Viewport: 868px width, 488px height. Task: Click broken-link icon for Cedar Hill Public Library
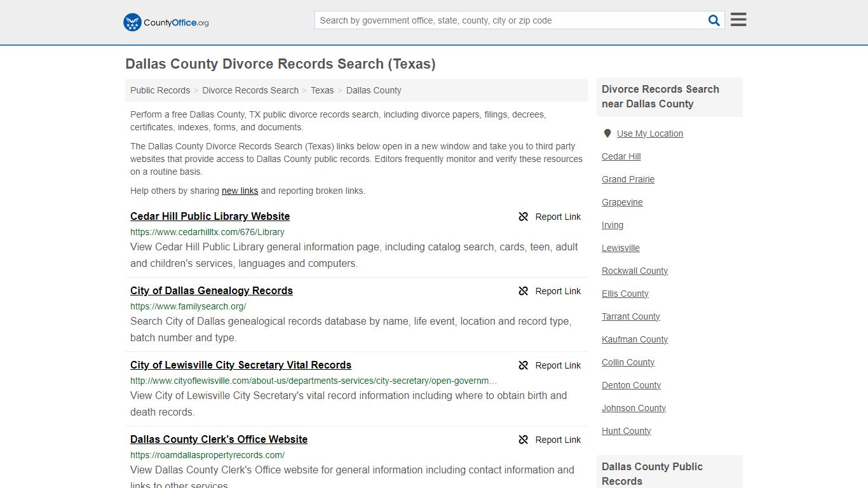[x=524, y=217]
